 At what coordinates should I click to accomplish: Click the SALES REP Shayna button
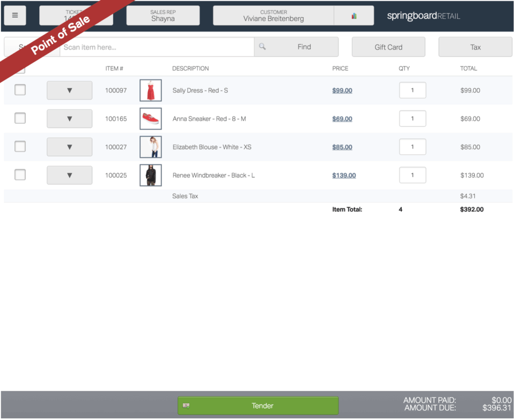click(163, 15)
